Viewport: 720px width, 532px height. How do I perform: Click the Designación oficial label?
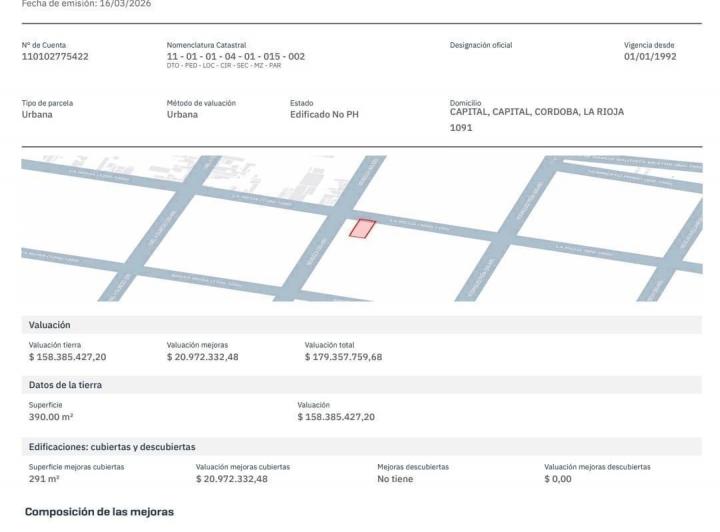click(481, 45)
